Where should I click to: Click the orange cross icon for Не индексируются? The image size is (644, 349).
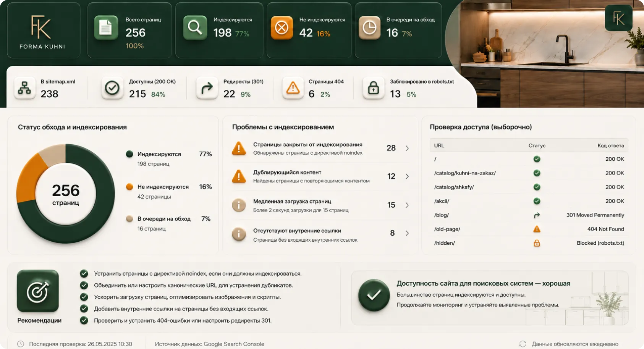(282, 28)
